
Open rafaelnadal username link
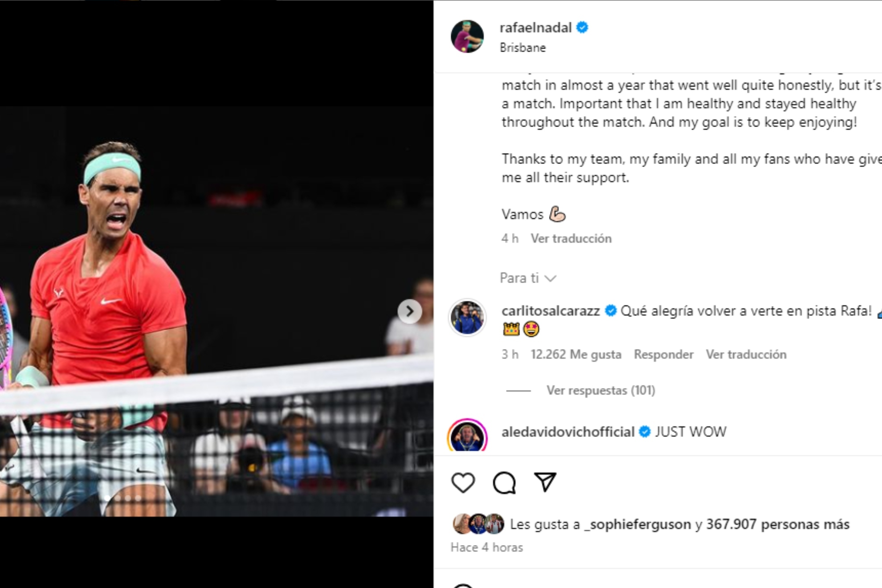[x=535, y=28]
